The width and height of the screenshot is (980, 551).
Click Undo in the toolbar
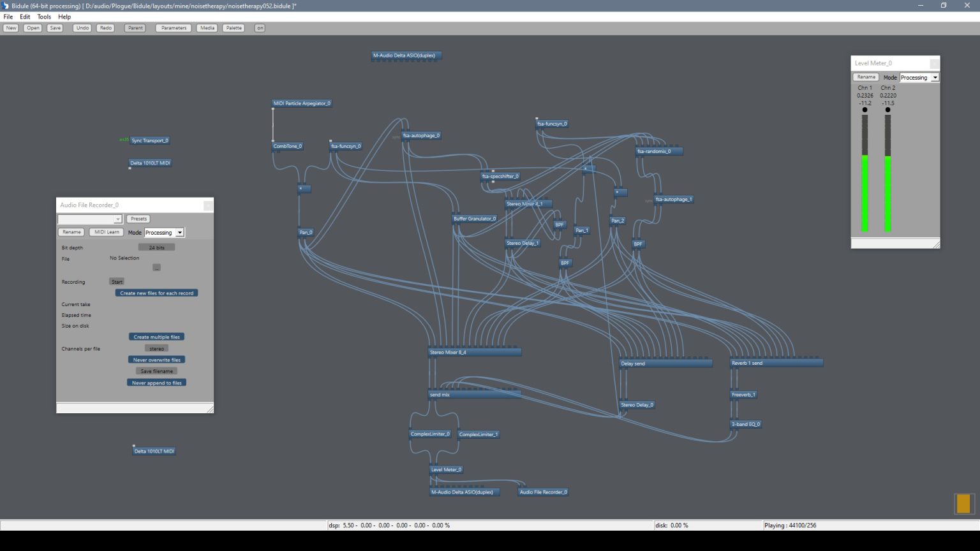(82, 28)
